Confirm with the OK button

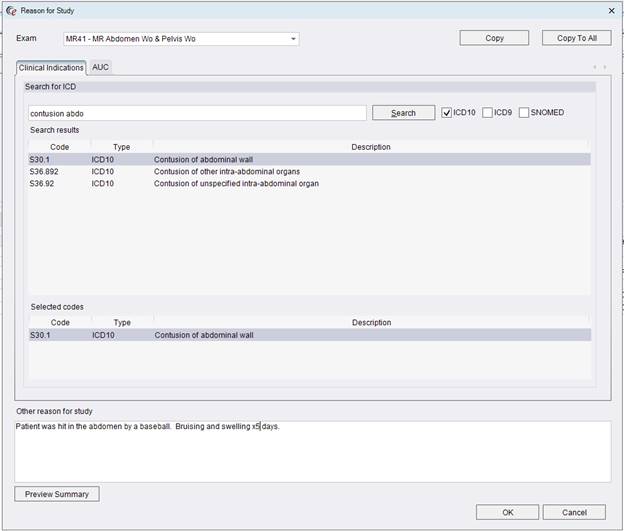(x=507, y=512)
